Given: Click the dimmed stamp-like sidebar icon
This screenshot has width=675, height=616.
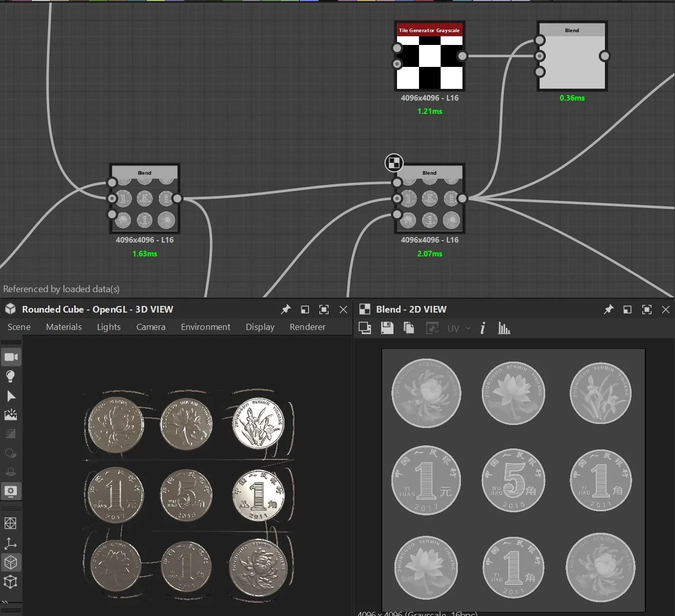Looking at the screenshot, I should tap(11, 472).
